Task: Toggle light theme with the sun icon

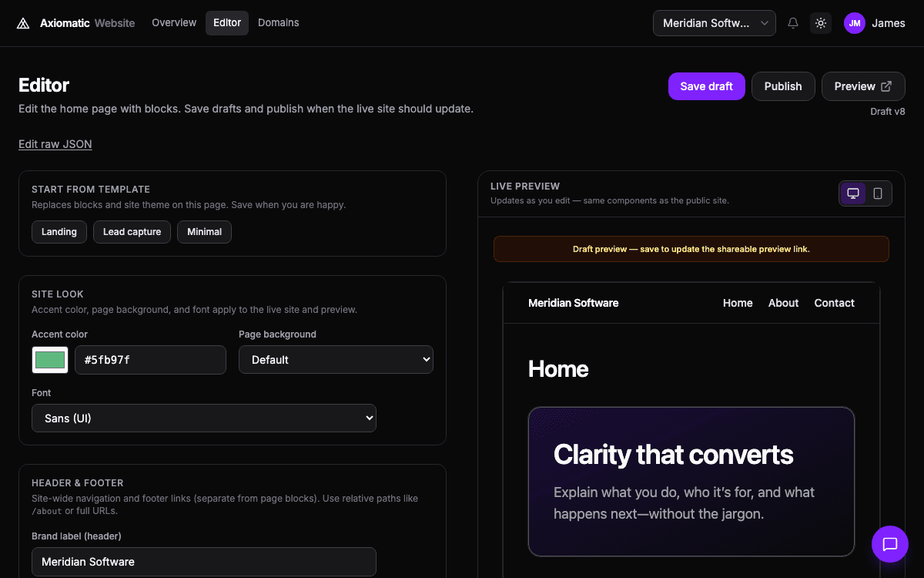Action: pyautogui.click(x=821, y=23)
